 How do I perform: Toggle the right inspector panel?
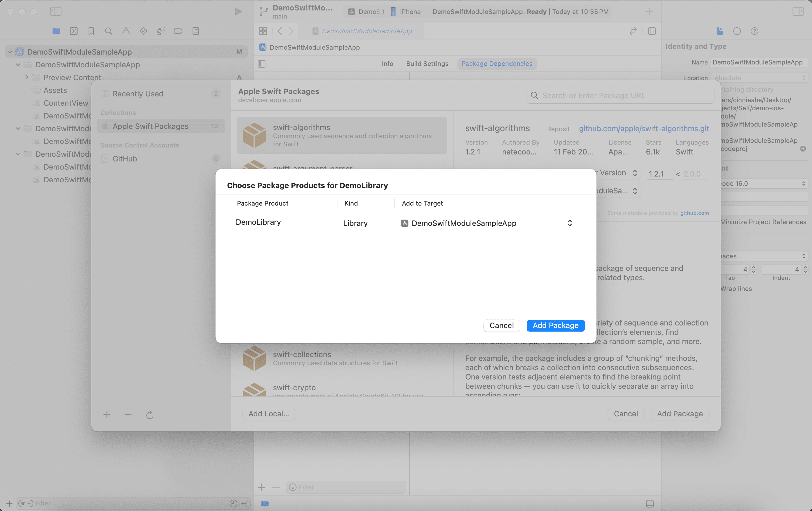click(x=798, y=11)
